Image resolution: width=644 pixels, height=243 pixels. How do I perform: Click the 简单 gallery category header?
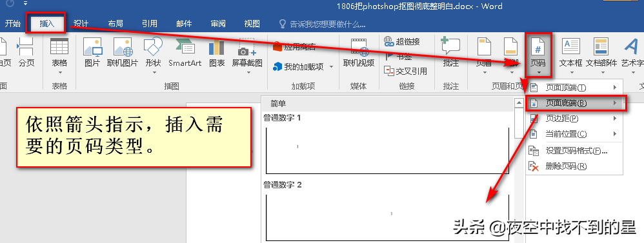click(388, 103)
